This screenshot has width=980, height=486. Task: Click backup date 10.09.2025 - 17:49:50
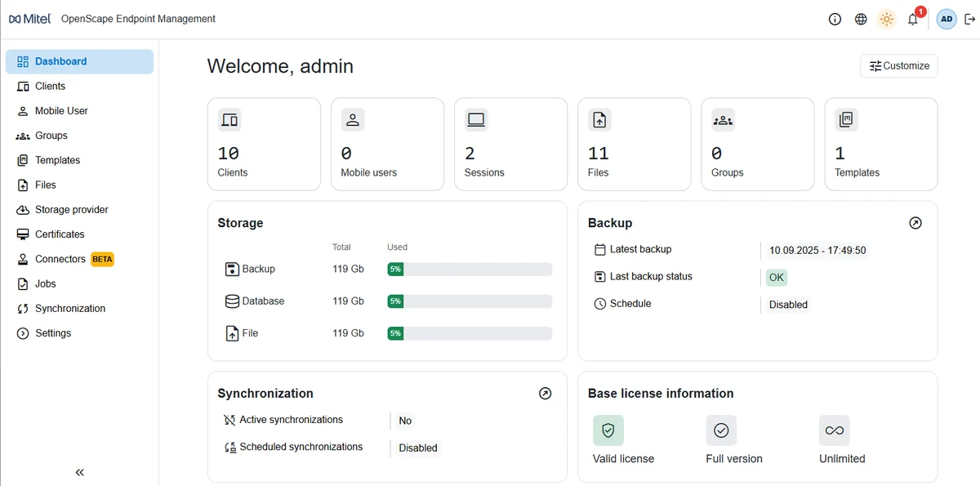point(817,251)
